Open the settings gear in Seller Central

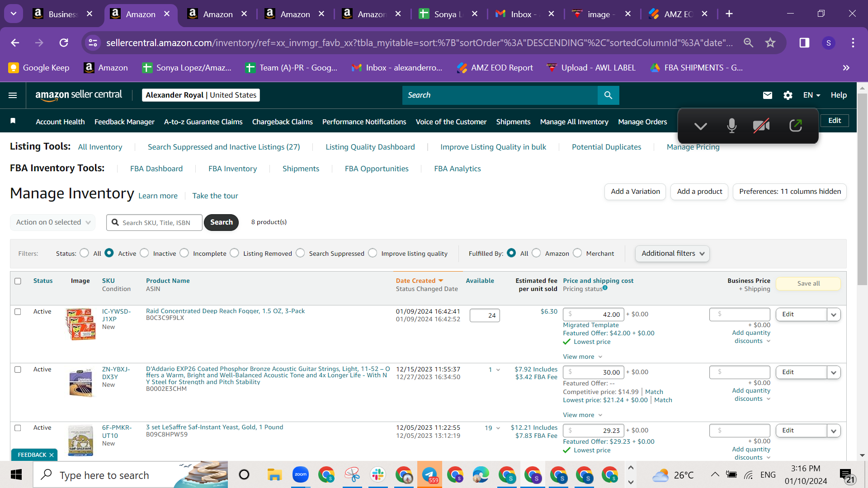pos(788,95)
